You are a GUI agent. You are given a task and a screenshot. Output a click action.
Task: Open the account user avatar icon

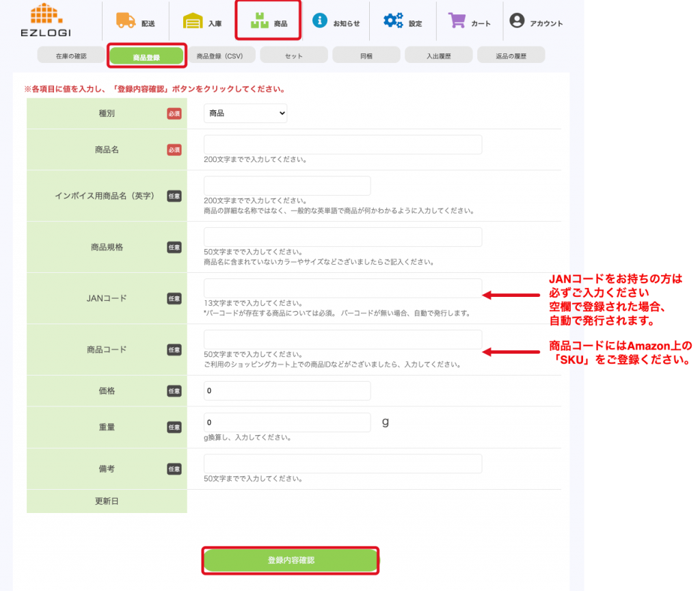click(x=517, y=21)
